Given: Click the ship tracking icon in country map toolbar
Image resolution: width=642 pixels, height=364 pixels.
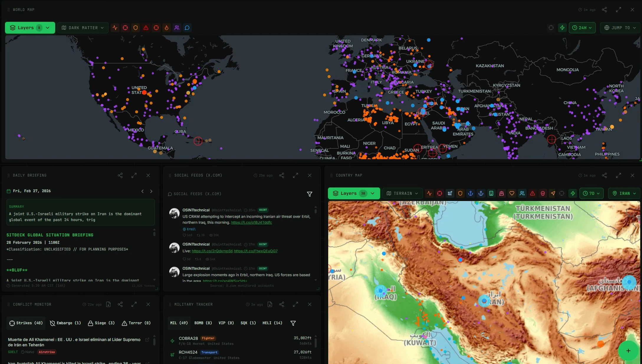Looking at the screenshot, I should [502, 193].
